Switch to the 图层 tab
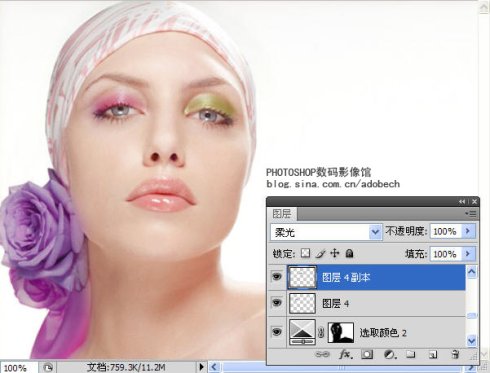Viewport: 490px width, 373px height. click(x=282, y=214)
